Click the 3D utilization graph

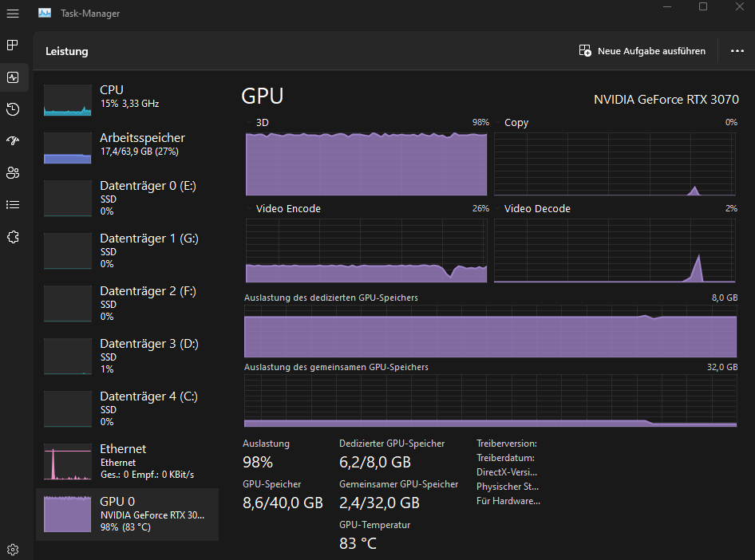click(x=366, y=164)
